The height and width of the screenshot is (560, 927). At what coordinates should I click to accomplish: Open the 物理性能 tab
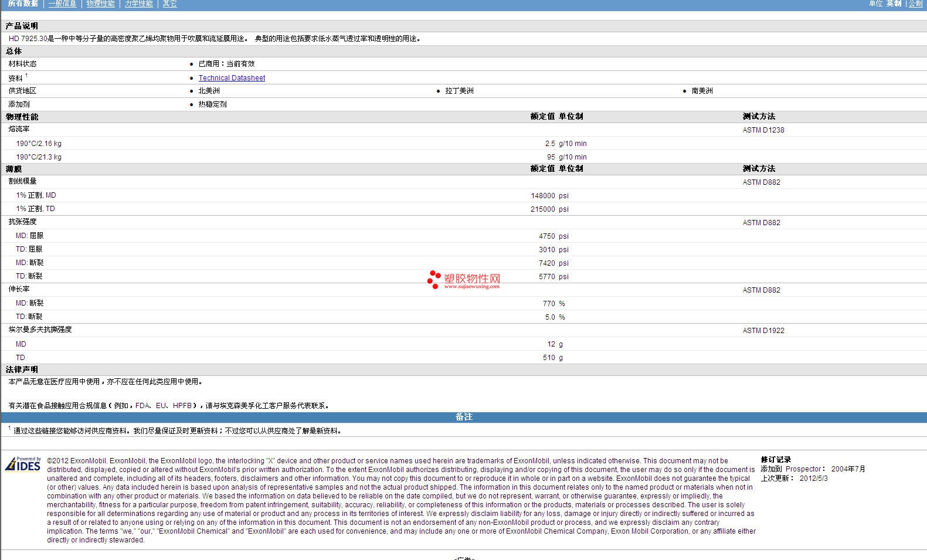pos(101,4)
